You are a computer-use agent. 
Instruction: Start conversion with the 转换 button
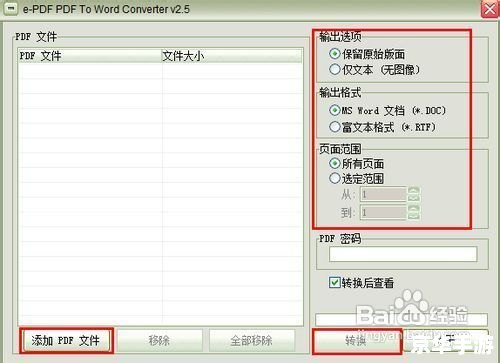coord(356,340)
